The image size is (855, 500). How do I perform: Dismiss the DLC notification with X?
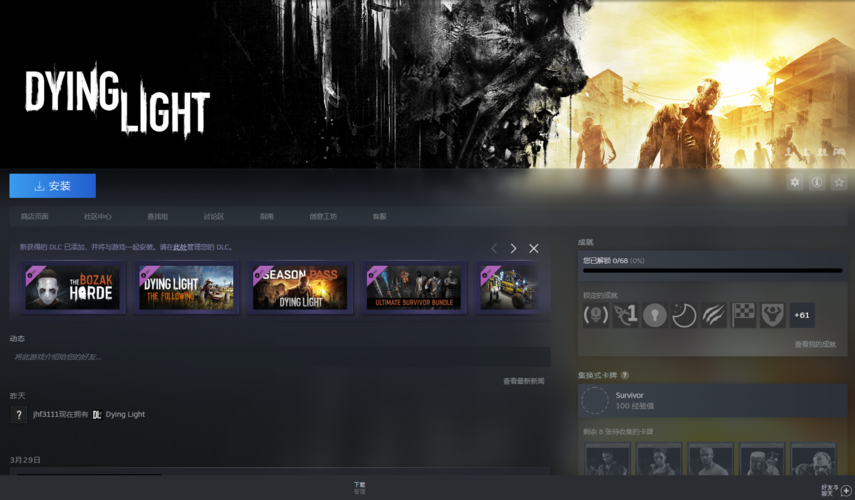534,249
